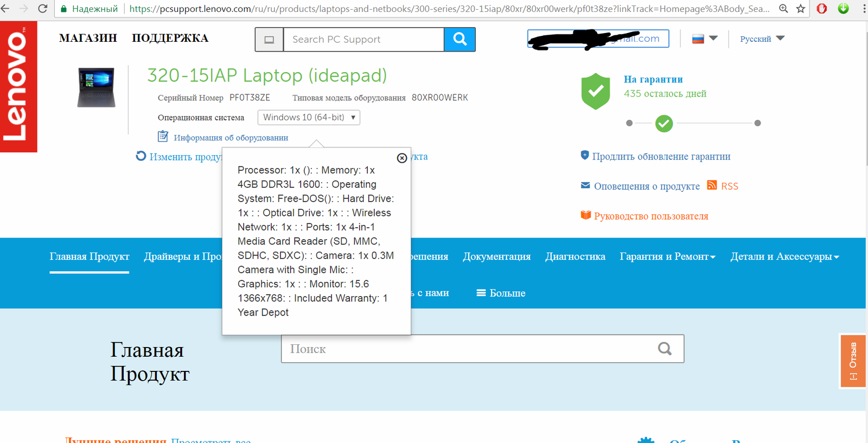This screenshot has width=868, height=443.
Task: Click the green warranty shield icon
Action: click(x=596, y=91)
